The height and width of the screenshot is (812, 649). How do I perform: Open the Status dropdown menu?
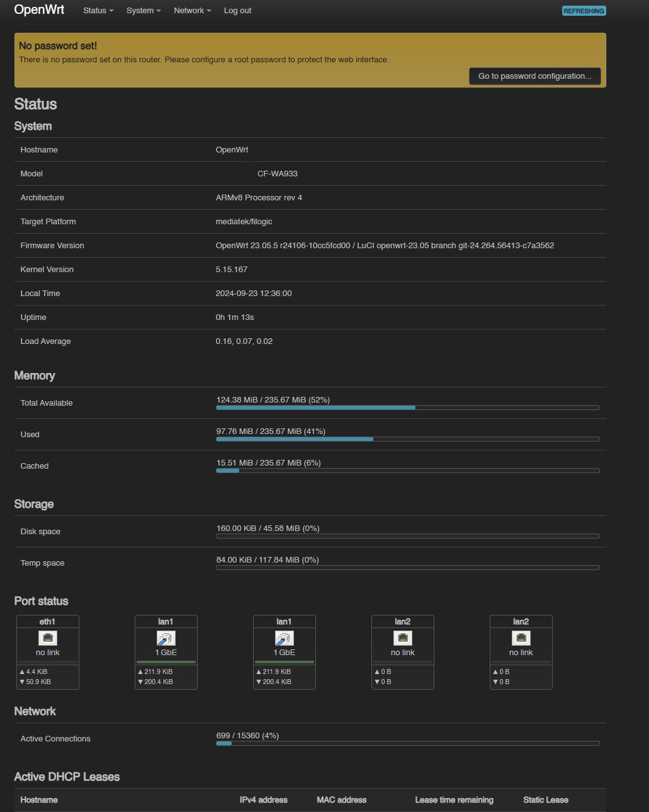98,11
